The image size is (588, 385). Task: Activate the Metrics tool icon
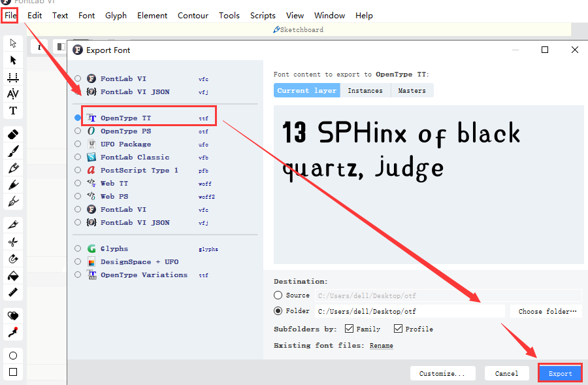click(x=13, y=77)
